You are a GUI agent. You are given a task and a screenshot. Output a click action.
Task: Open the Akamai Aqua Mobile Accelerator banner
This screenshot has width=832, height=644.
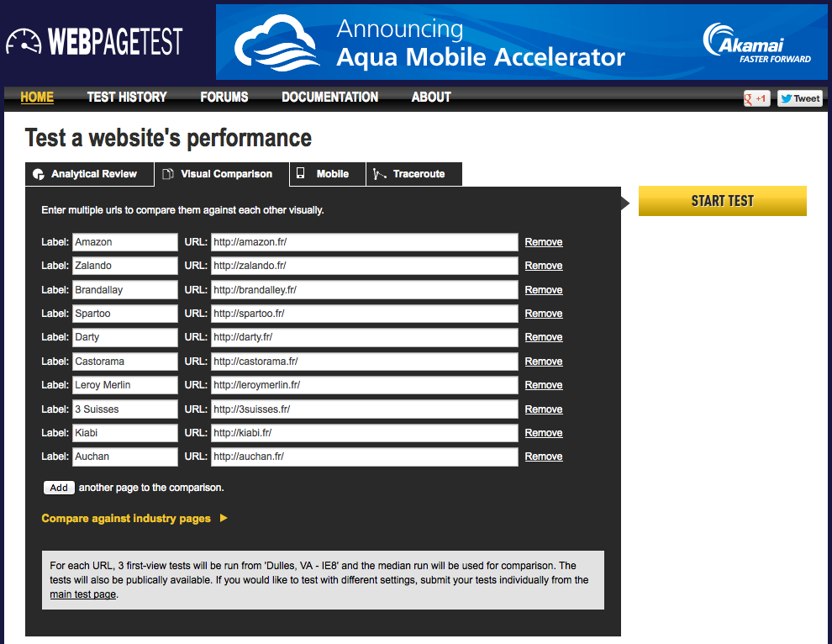pos(521,42)
